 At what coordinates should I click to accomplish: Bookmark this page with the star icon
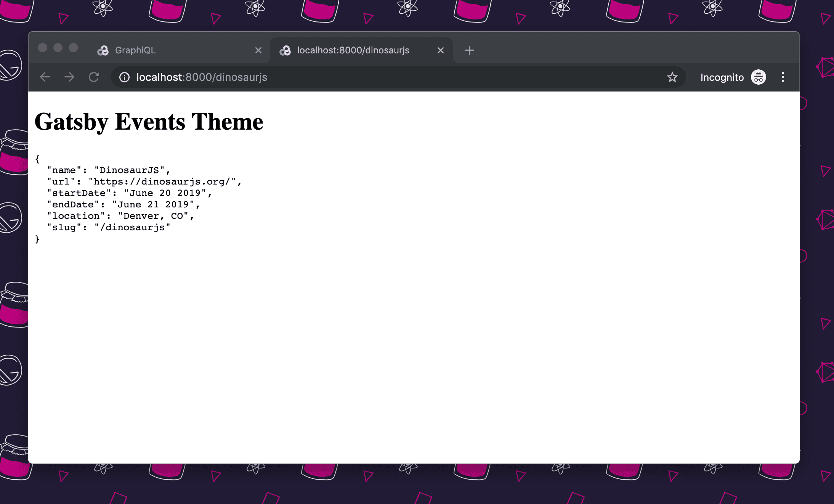(x=672, y=77)
